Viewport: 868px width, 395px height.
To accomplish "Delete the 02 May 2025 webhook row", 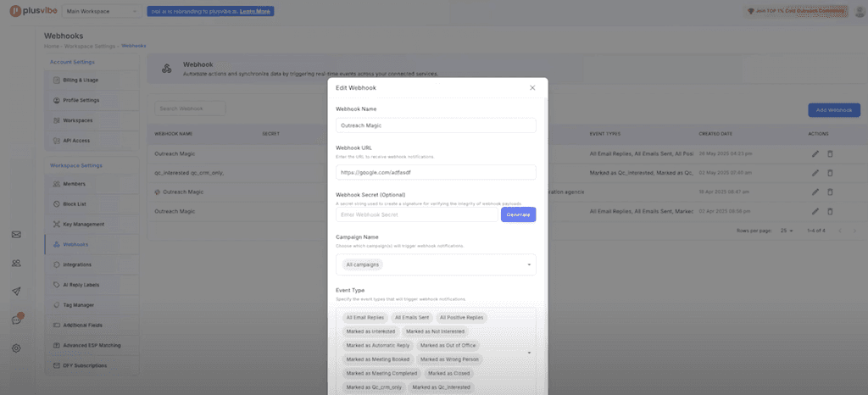I will point(830,173).
